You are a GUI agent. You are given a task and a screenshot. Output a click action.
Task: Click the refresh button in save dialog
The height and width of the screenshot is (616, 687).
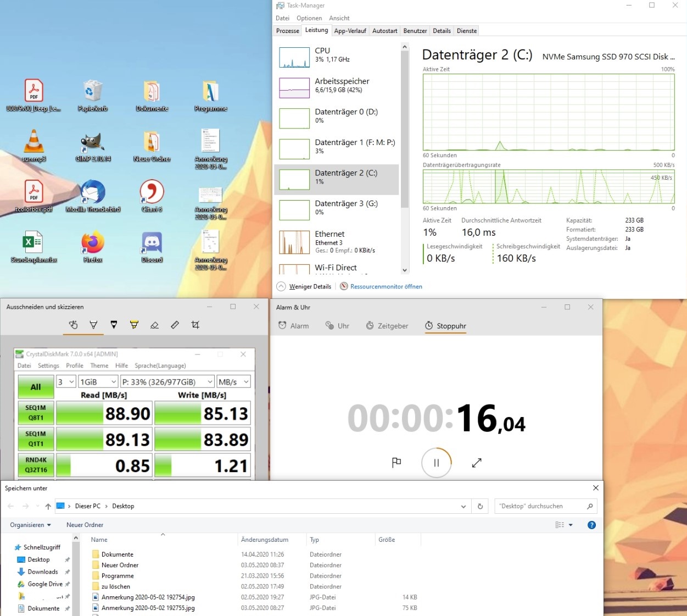click(x=480, y=506)
